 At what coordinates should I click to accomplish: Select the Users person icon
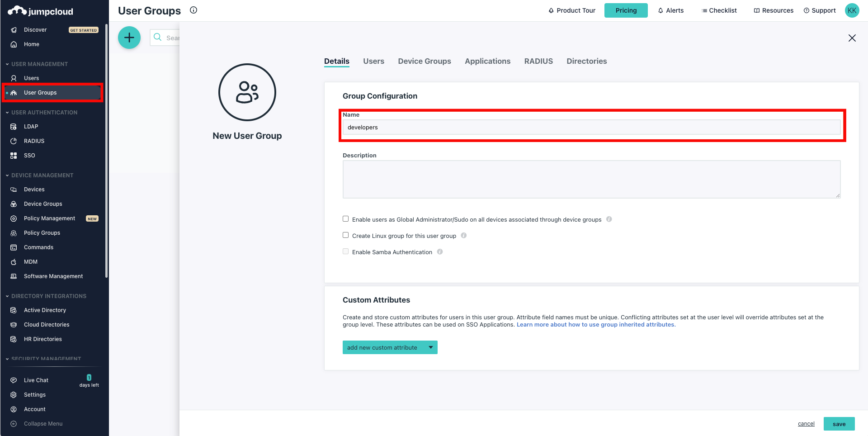(14, 78)
